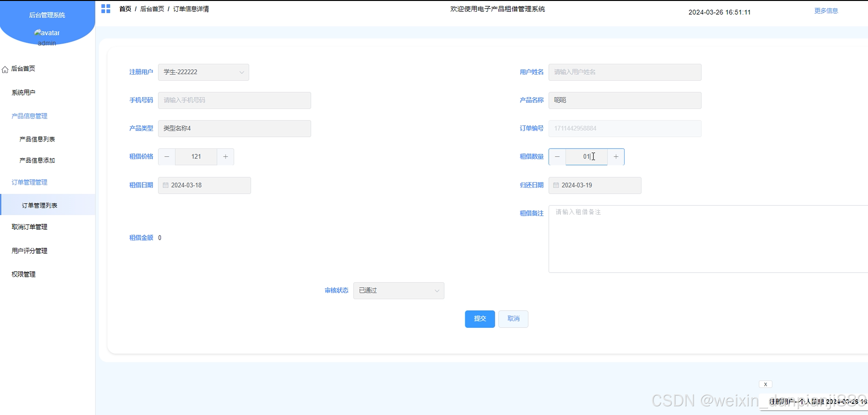Click calendar icon in 租借日期 field

click(165, 185)
